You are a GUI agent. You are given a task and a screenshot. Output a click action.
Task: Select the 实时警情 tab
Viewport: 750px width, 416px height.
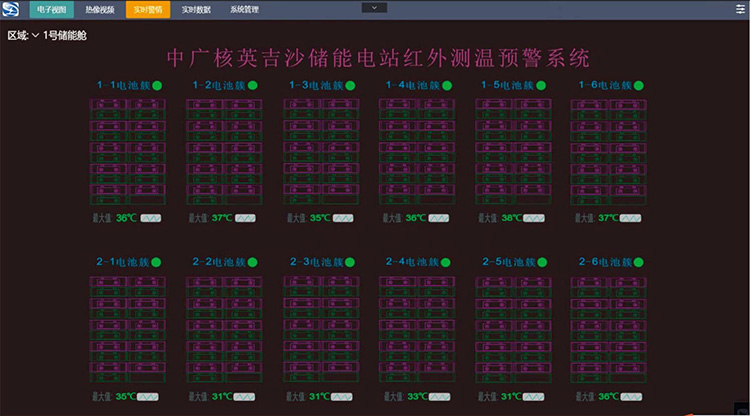click(148, 10)
